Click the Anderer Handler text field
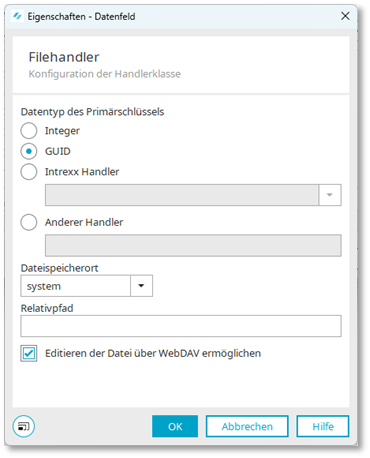 point(193,245)
